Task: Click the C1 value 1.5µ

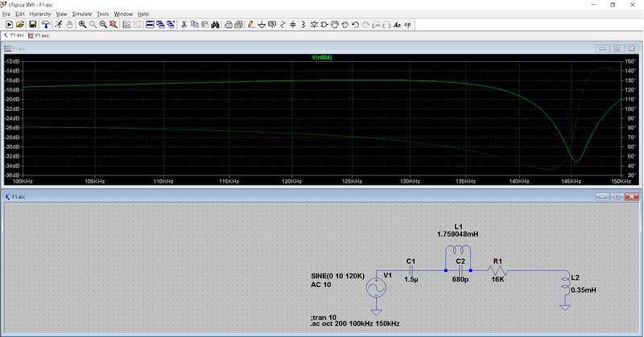Action: [411, 279]
